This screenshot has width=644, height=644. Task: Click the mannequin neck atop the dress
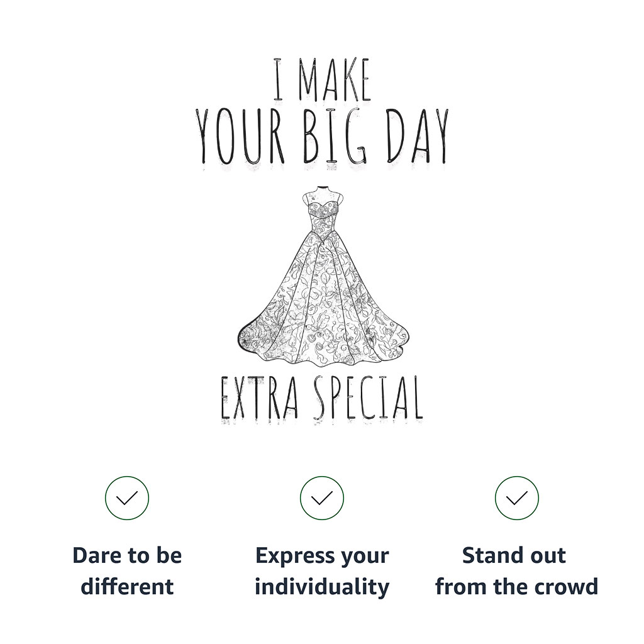pos(323,189)
